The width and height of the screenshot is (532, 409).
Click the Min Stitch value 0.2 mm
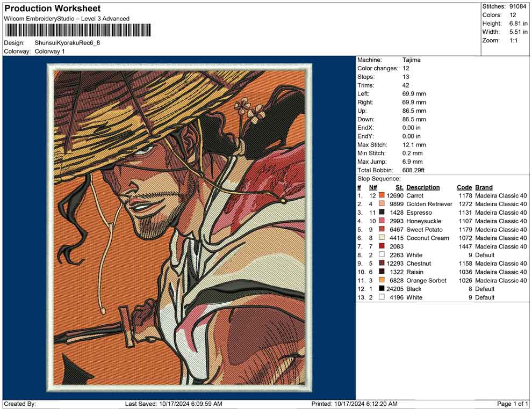pos(413,153)
